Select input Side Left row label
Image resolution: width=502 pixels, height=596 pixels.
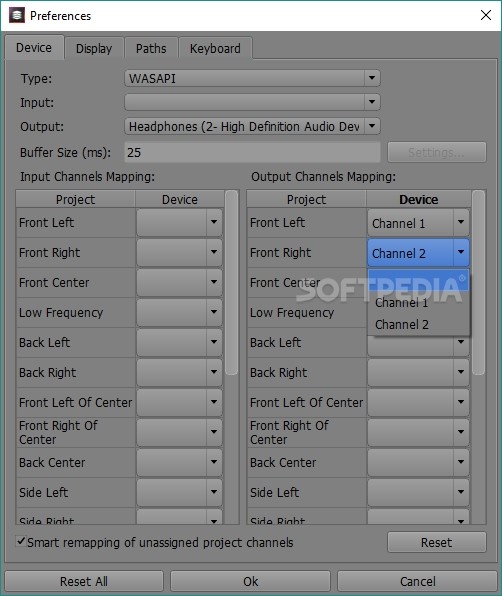[43, 493]
